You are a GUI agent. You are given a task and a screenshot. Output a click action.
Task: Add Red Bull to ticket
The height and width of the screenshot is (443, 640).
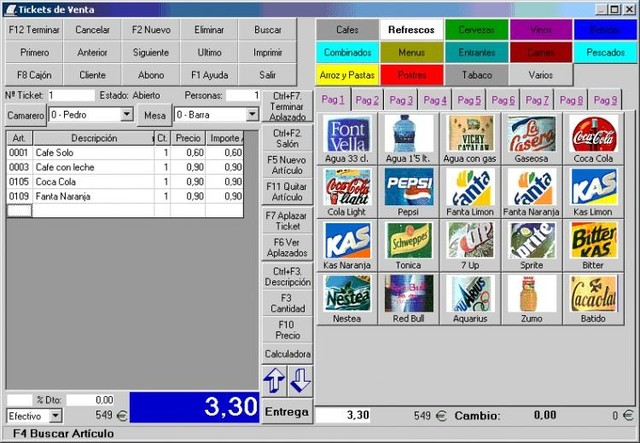[409, 299]
